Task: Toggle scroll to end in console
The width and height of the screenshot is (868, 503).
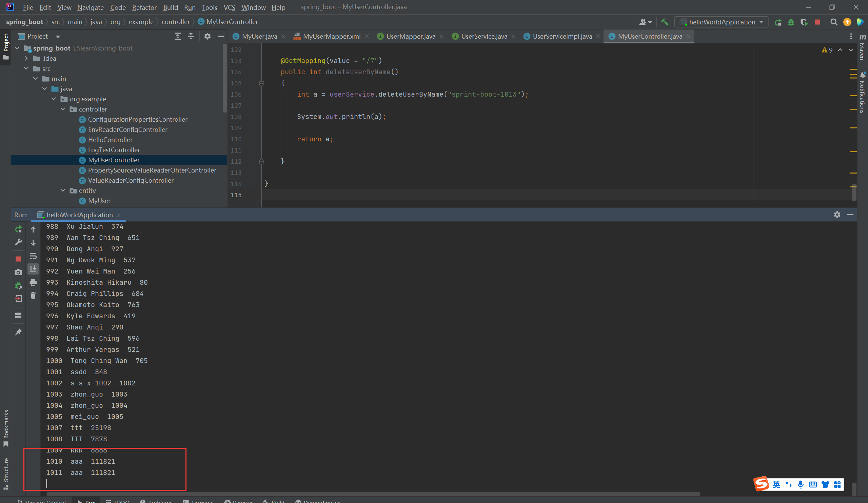Action: pyautogui.click(x=33, y=269)
